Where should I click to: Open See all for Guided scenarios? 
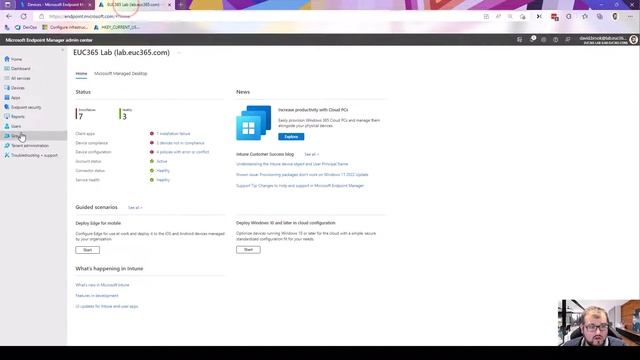(135, 208)
